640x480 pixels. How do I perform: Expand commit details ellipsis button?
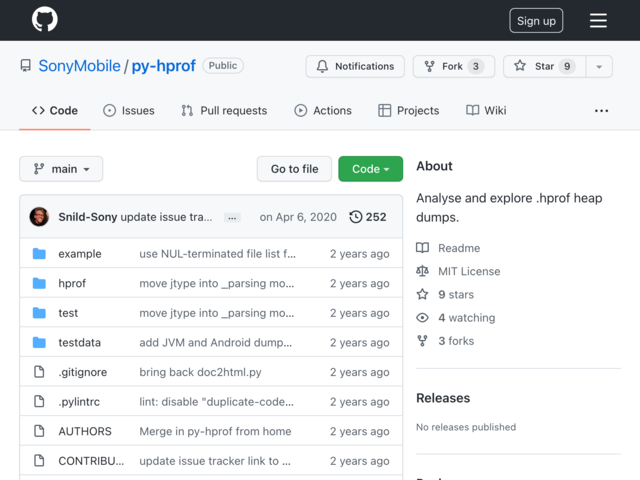[x=232, y=218]
